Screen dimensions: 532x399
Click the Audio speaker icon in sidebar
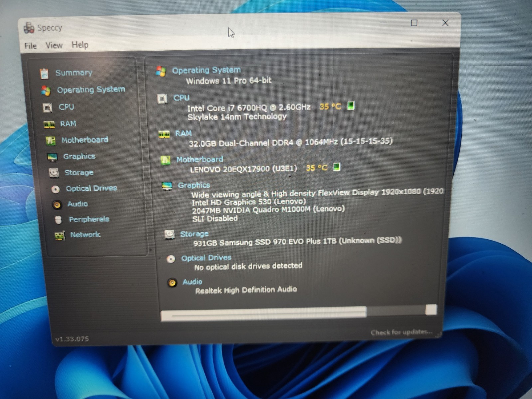point(57,204)
